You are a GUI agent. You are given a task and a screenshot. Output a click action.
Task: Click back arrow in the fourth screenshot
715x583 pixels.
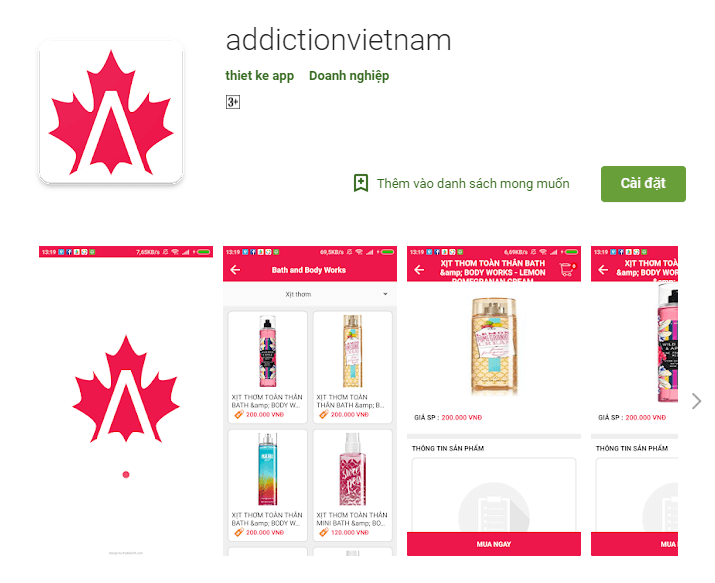point(603,270)
